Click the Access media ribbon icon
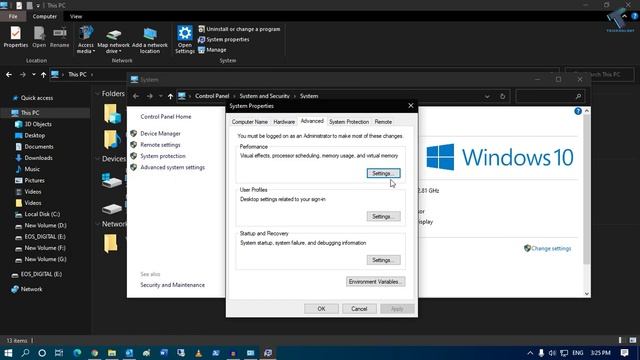Viewport: 640px width, 360px height. point(86,39)
